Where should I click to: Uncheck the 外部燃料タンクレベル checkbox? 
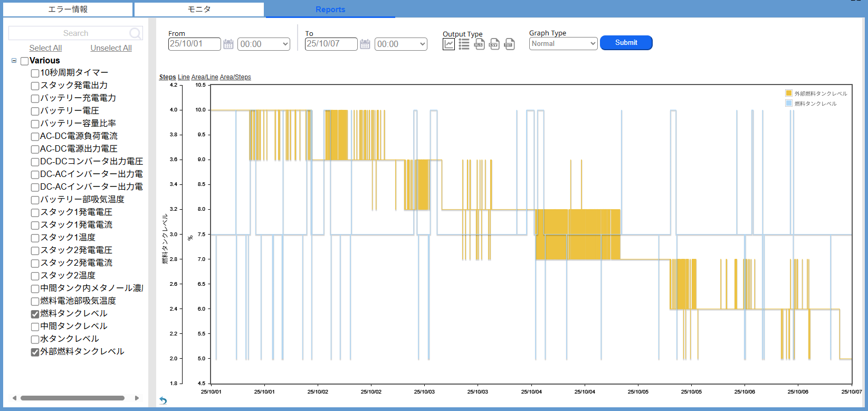click(35, 352)
